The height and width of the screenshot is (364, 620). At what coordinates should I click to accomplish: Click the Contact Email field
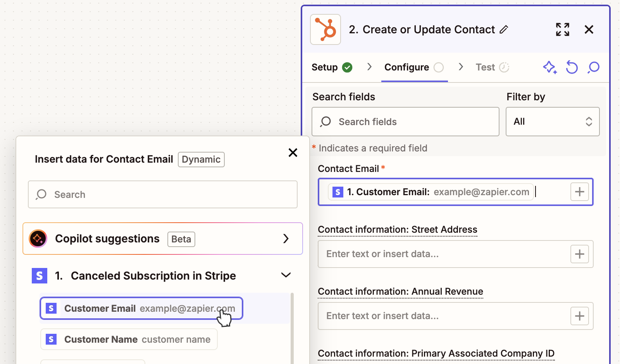click(x=456, y=192)
